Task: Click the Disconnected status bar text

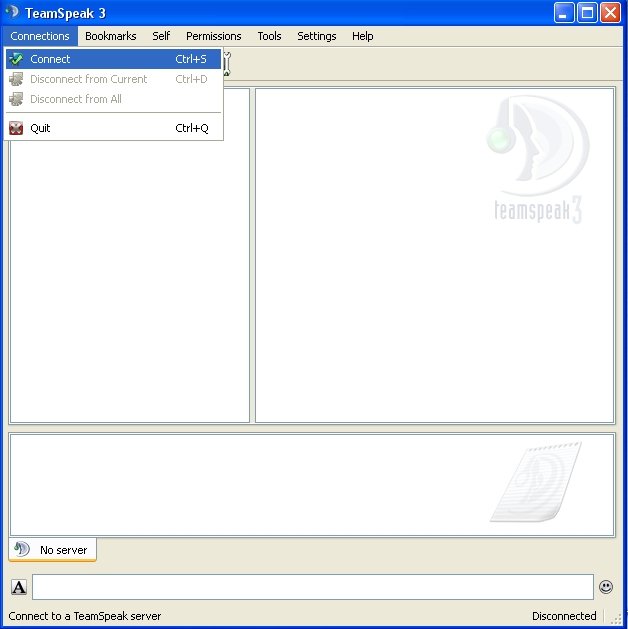Action: tap(564, 616)
